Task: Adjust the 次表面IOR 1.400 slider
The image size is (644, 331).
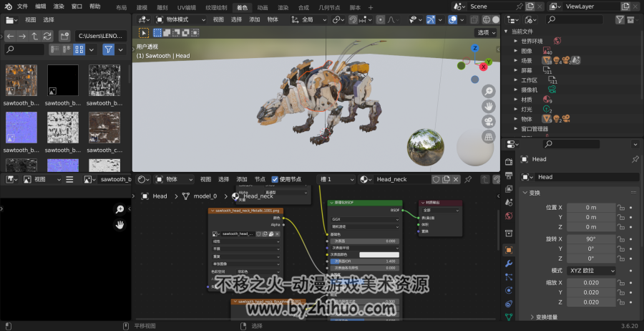Action: click(364, 261)
